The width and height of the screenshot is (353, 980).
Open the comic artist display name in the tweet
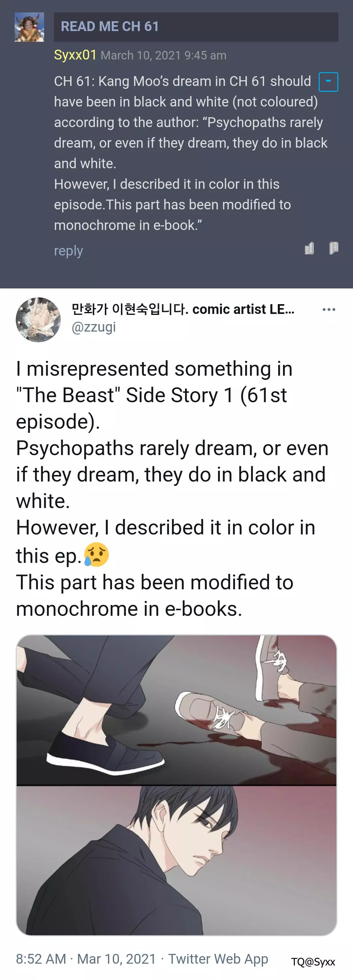[x=183, y=309]
